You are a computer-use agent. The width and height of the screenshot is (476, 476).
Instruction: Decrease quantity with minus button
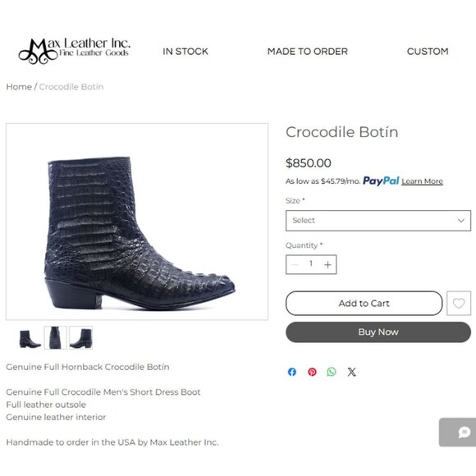295,265
